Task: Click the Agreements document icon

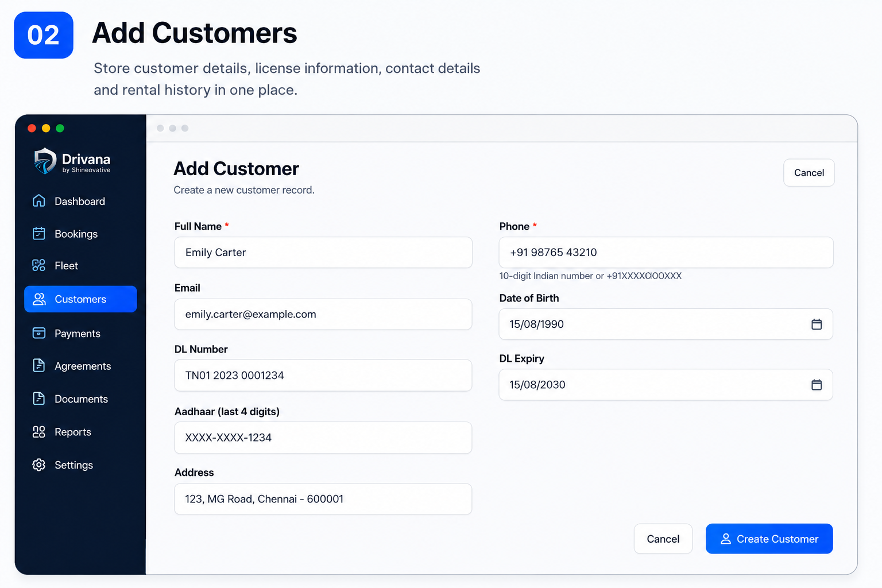Action: pos(39,366)
